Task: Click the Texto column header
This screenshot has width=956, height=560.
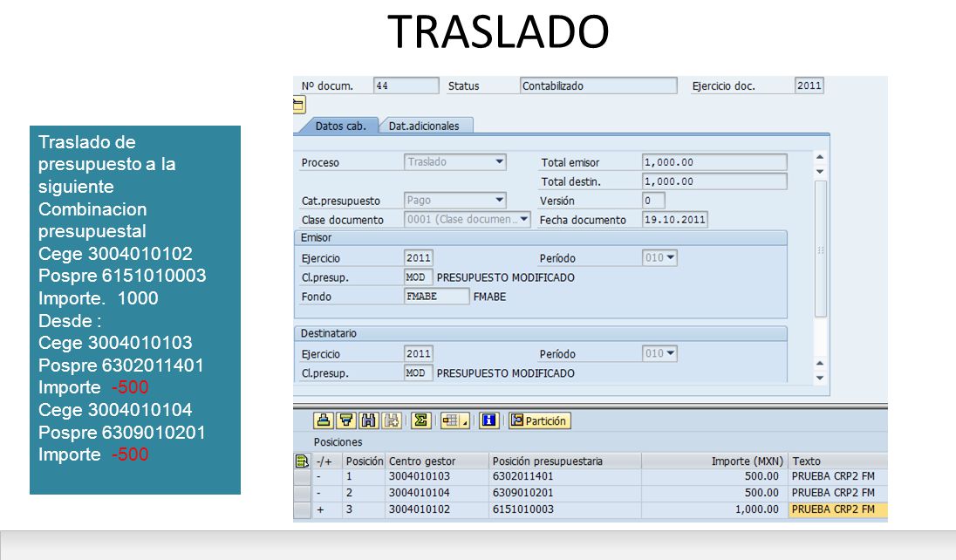Action: click(837, 461)
